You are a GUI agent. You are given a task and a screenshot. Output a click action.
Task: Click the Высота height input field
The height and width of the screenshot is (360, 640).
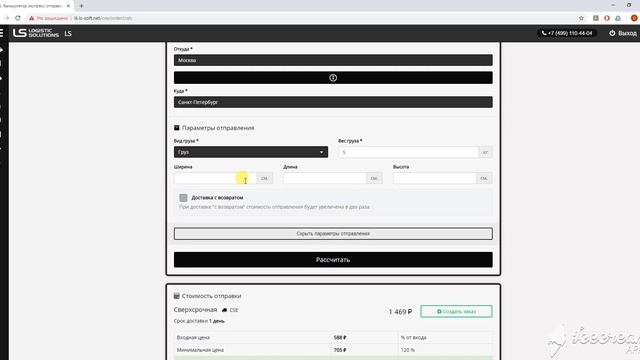pos(435,178)
